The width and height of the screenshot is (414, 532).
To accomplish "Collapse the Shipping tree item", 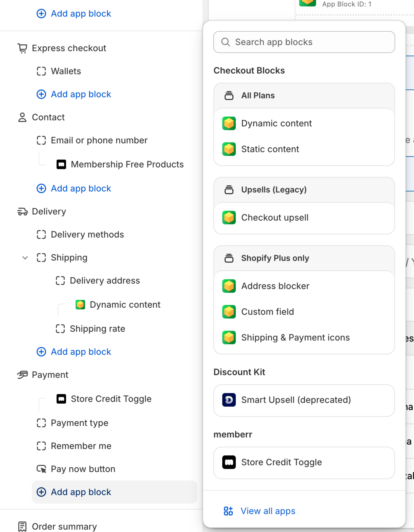I will [25, 258].
